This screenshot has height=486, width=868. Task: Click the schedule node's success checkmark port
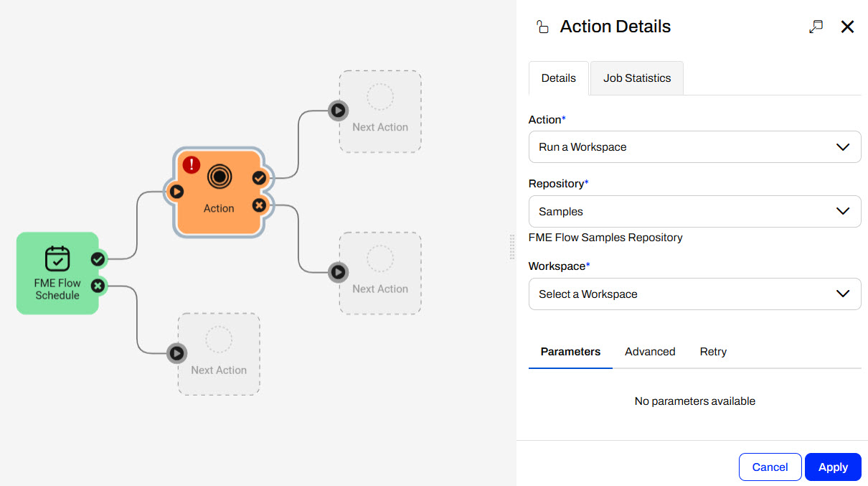98,259
